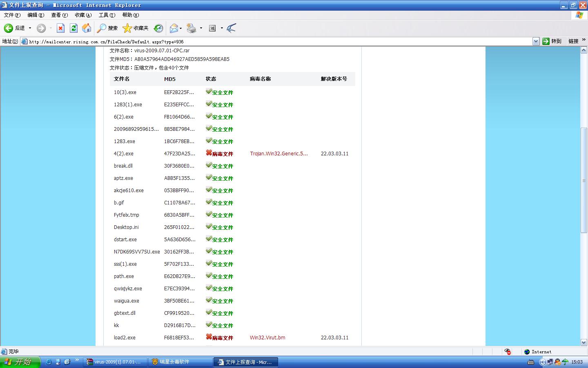Click the Print toolbar icon
The width and height of the screenshot is (588, 368).
(191, 28)
